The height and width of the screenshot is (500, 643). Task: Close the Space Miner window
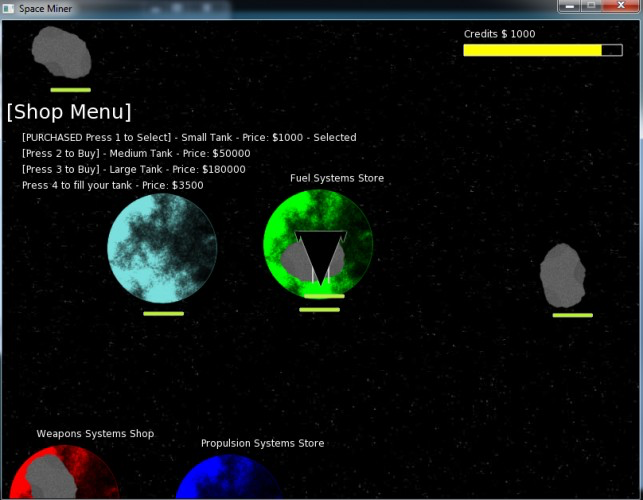(621, 6)
